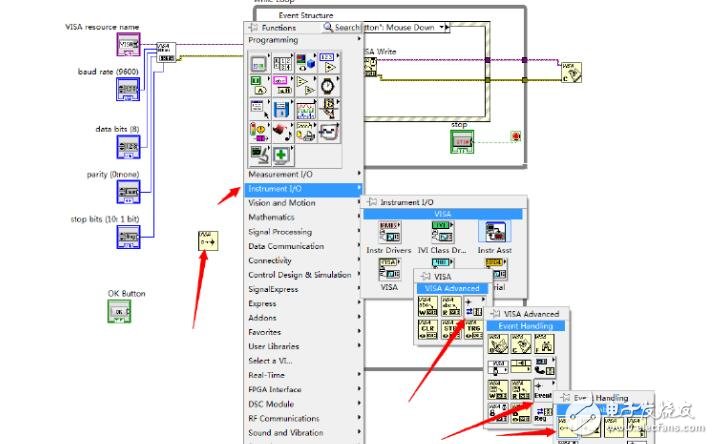Click the Instr Drivers palette icon
The height and width of the screenshot is (444, 713).
(391, 234)
